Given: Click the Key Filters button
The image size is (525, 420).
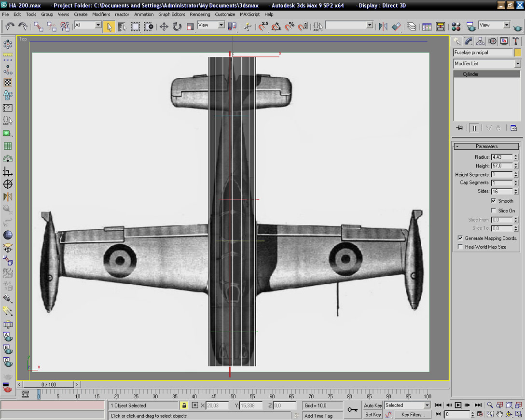Looking at the screenshot, I should 413,414.
